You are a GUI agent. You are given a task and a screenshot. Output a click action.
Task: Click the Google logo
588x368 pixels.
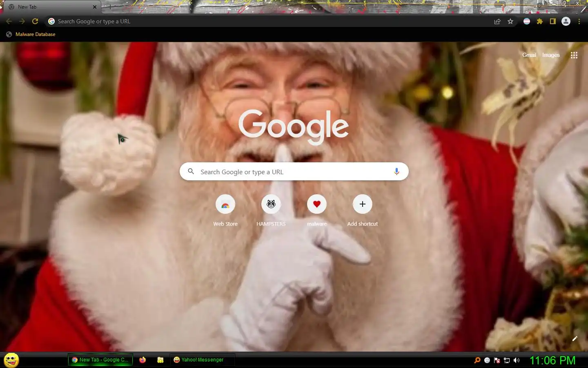[294, 126]
